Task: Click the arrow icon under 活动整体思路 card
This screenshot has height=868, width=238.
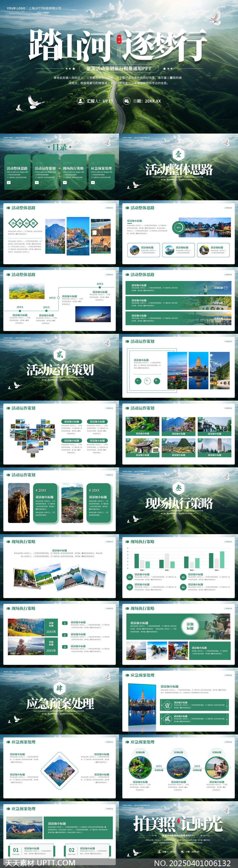Action: 9,183
